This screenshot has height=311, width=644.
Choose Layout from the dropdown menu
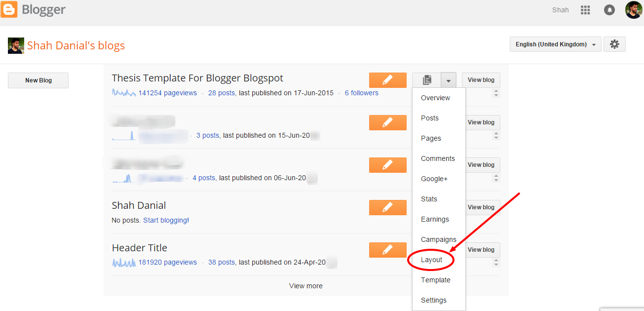pyautogui.click(x=439, y=260)
